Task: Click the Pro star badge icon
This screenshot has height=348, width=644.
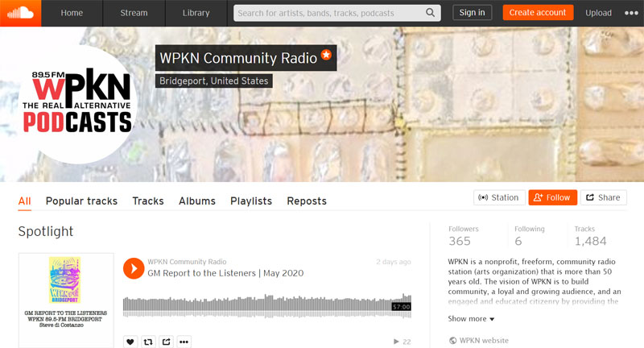Action: pos(326,55)
